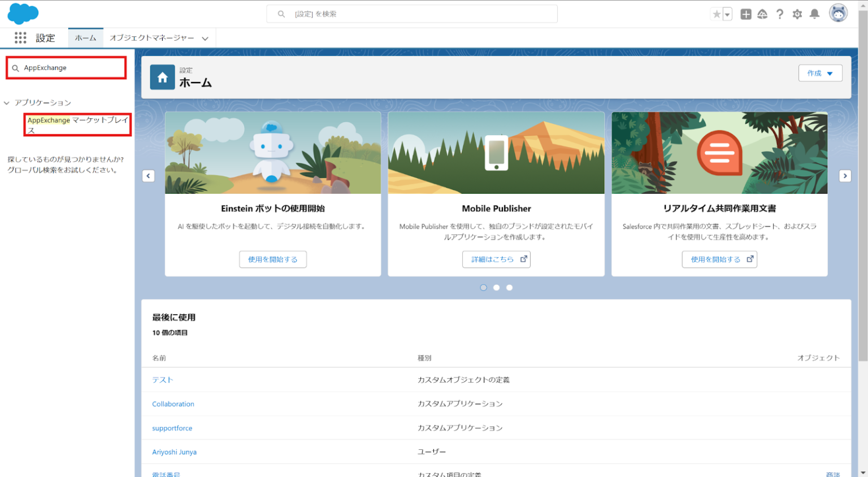868x477 pixels.
Task: Open the user avatar profile menu
Action: (x=838, y=12)
